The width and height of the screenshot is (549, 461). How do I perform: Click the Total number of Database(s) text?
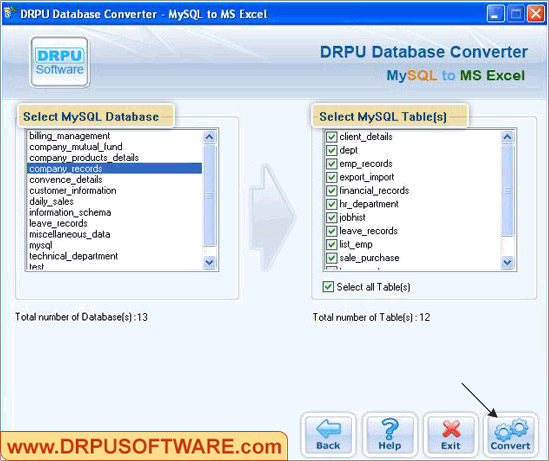click(82, 317)
